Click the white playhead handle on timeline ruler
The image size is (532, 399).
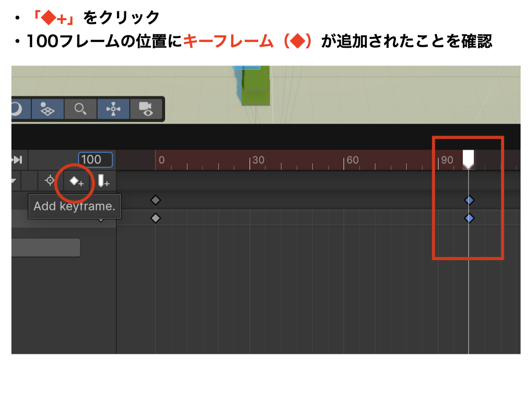[x=469, y=158]
